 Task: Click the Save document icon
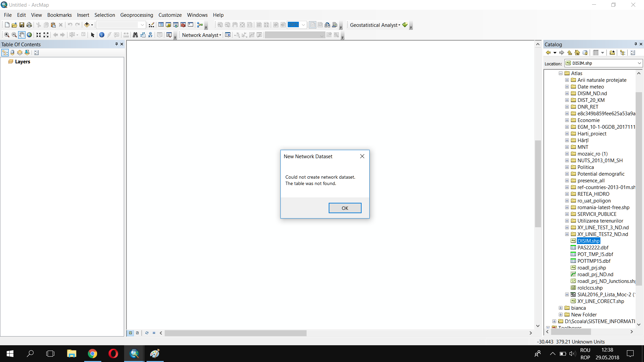[x=22, y=25]
